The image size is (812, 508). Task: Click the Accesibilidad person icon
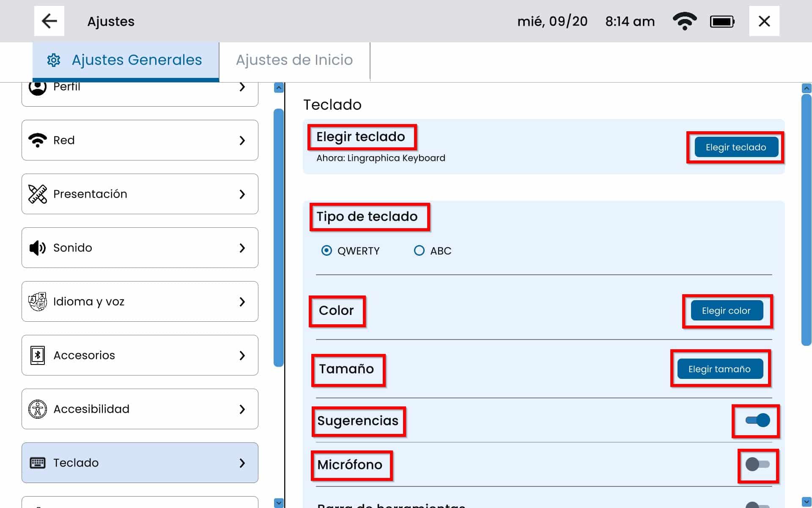coord(38,409)
